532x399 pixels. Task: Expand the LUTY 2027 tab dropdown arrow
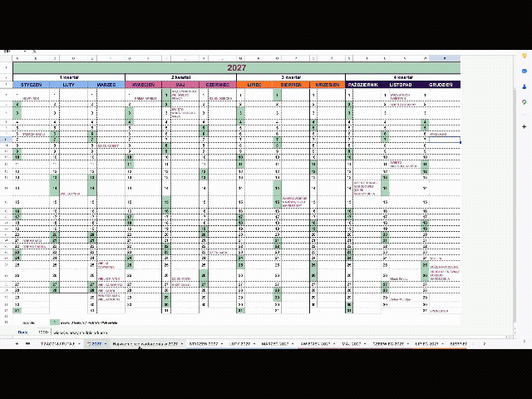[x=254, y=343]
